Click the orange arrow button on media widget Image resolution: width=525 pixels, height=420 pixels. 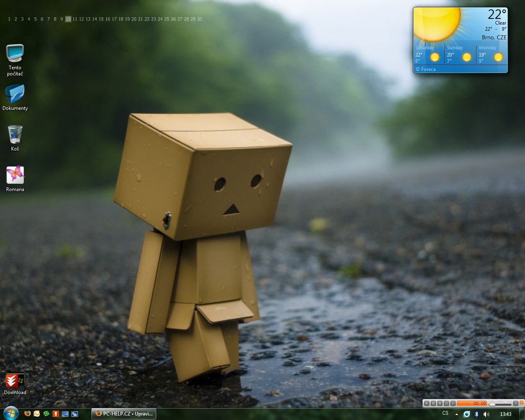(521, 403)
